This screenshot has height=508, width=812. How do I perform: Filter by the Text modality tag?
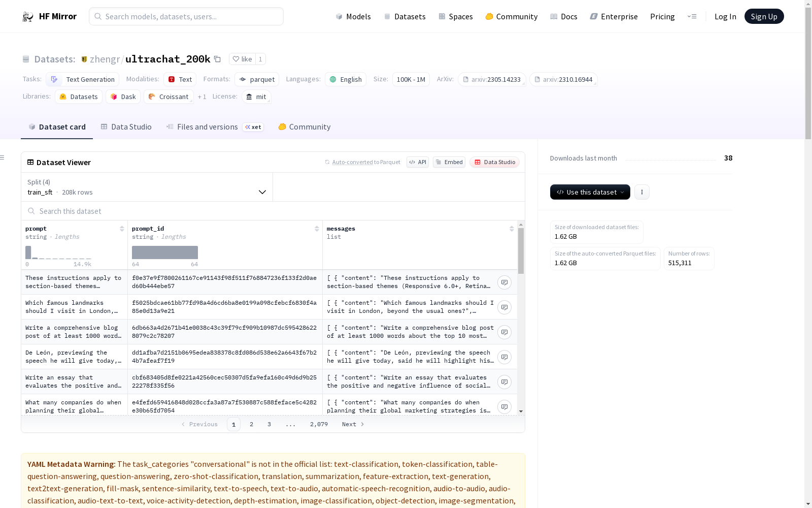click(x=180, y=79)
